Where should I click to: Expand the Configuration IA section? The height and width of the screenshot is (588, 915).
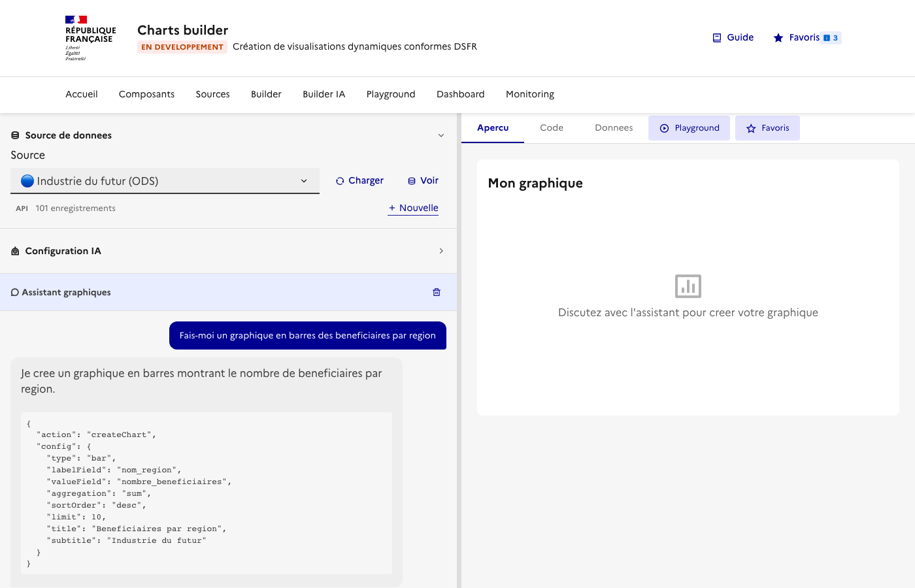[441, 250]
